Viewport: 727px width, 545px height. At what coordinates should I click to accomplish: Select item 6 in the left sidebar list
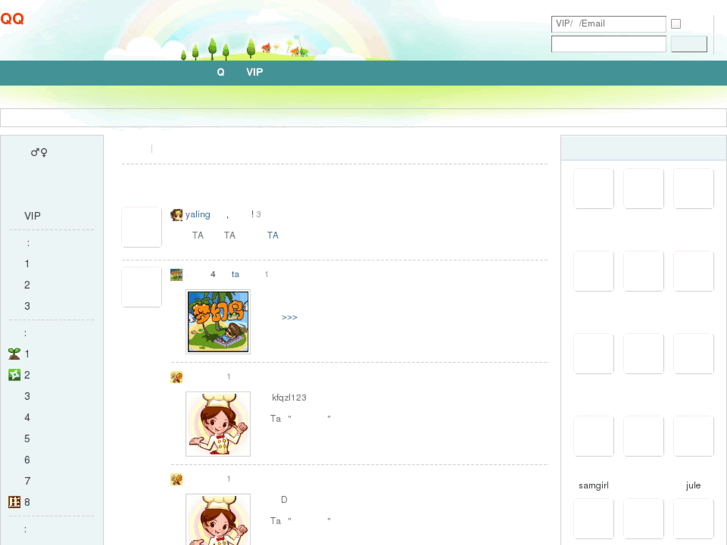tap(27, 460)
